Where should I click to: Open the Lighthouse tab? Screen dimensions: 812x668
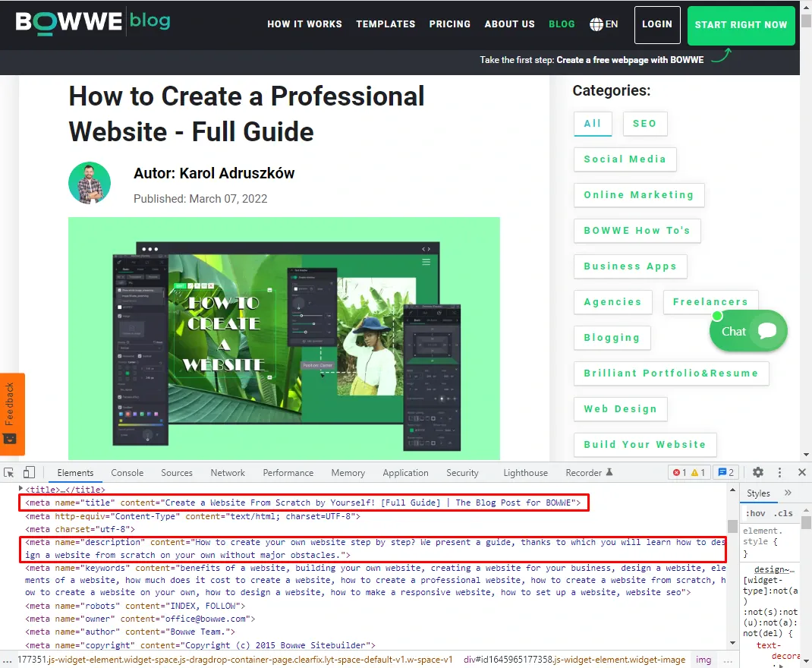(526, 473)
